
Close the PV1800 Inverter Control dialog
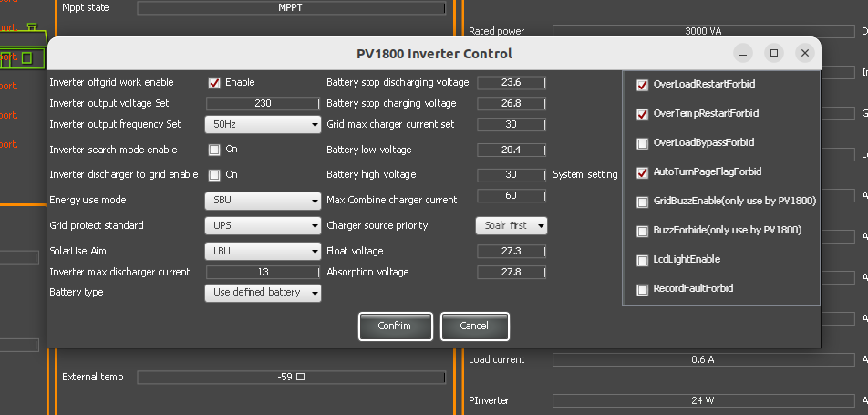[x=803, y=53]
